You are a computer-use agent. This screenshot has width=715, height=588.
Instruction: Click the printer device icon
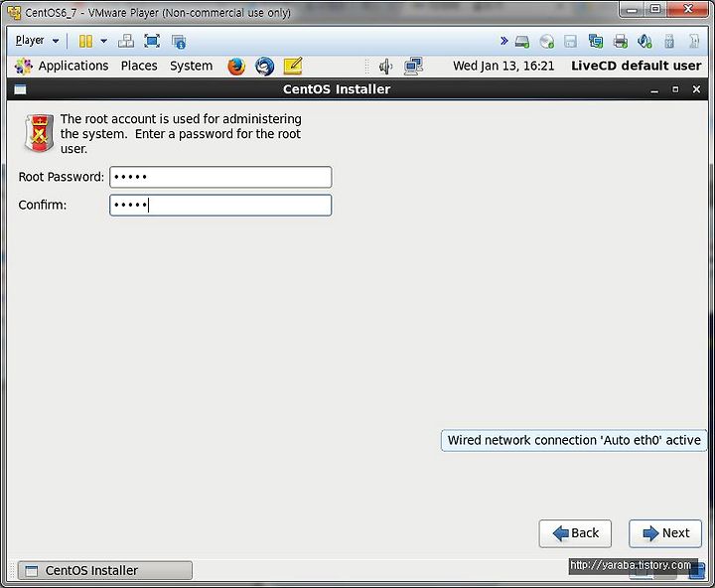pyautogui.click(x=620, y=42)
